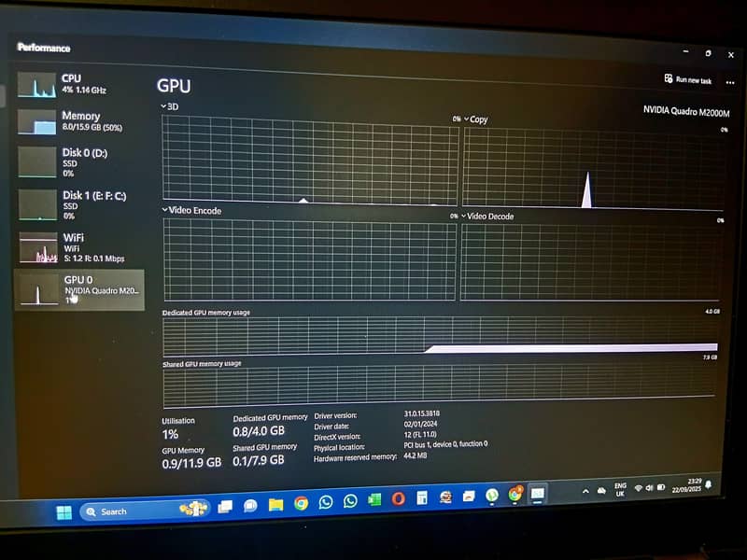Click the NVIDIA Quadro M2000M label
Image resolution: width=747 pixels, height=560 pixels.
pyautogui.click(x=686, y=111)
